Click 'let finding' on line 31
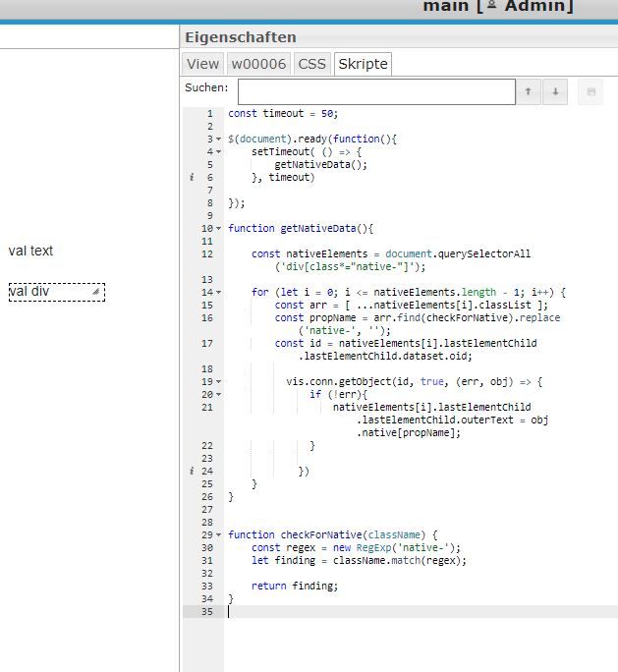618x672 pixels. (283, 560)
